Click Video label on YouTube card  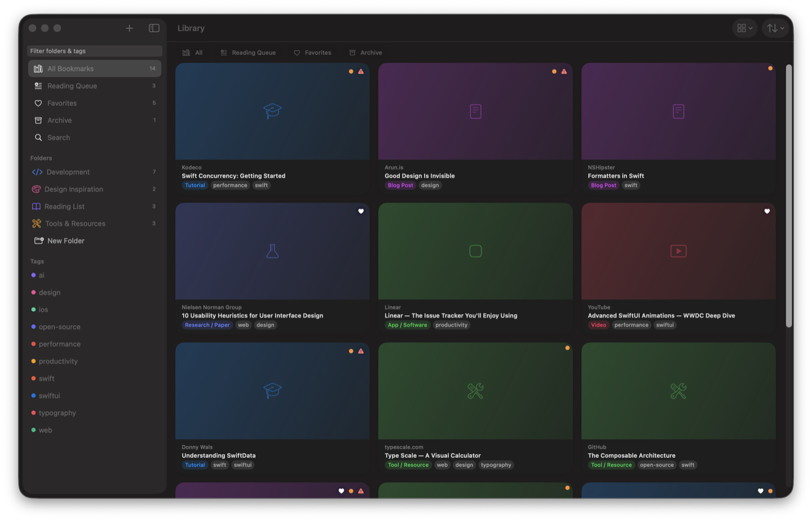[x=599, y=325]
